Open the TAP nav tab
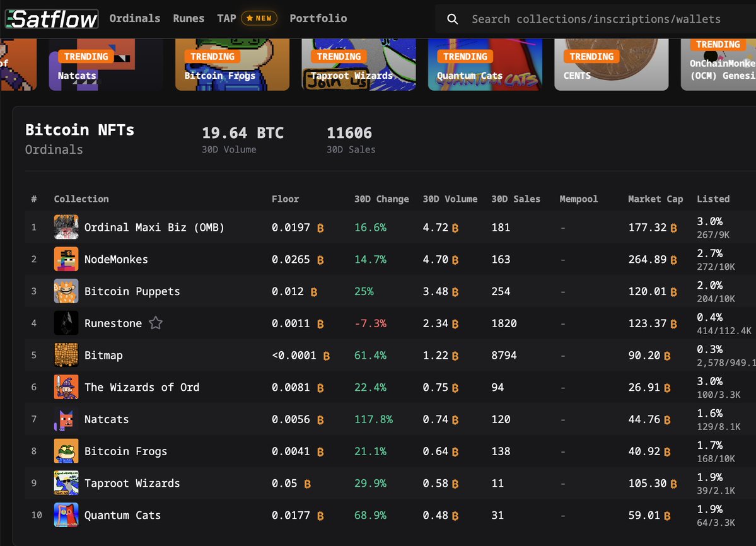 (226, 18)
